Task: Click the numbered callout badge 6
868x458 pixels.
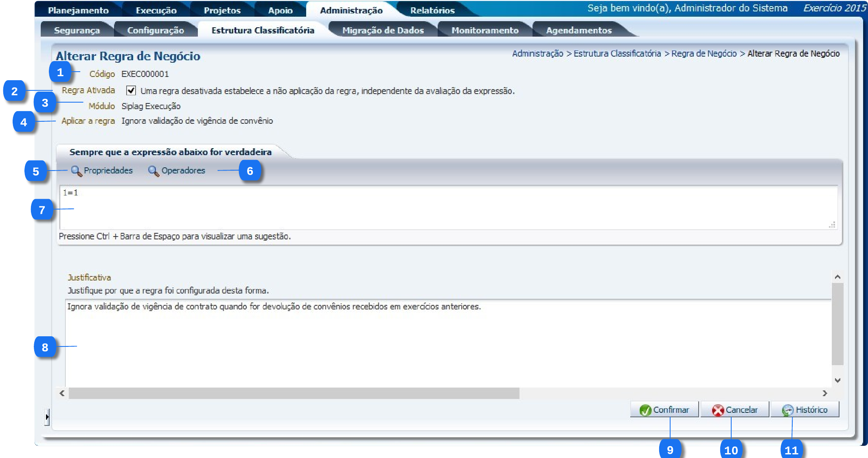Action: (250, 171)
